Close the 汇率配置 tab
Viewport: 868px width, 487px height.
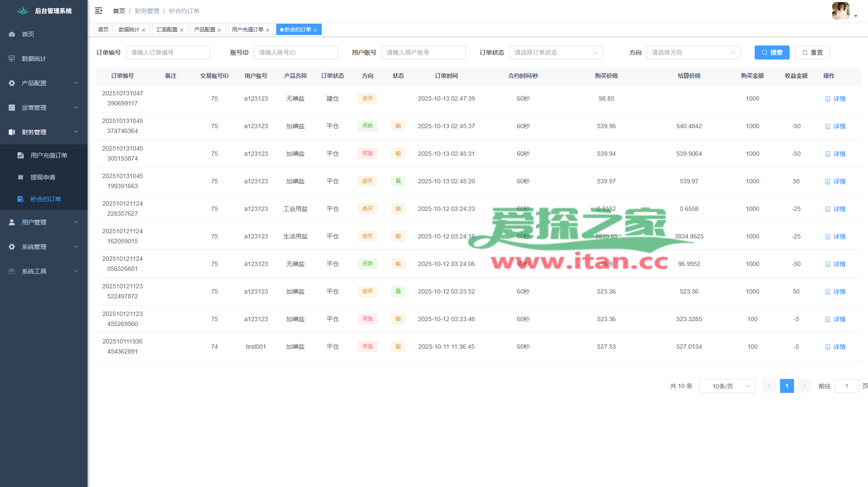click(x=182, y=30)
